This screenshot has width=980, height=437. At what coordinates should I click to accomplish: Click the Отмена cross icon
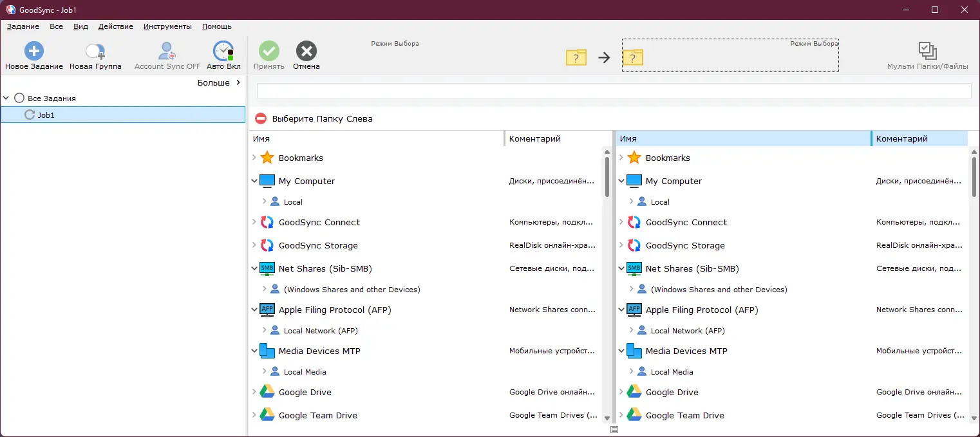(306, 51)
